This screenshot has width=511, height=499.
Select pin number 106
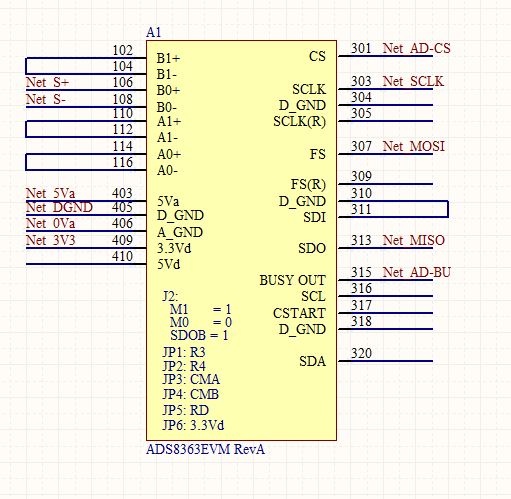click(123, 82)
